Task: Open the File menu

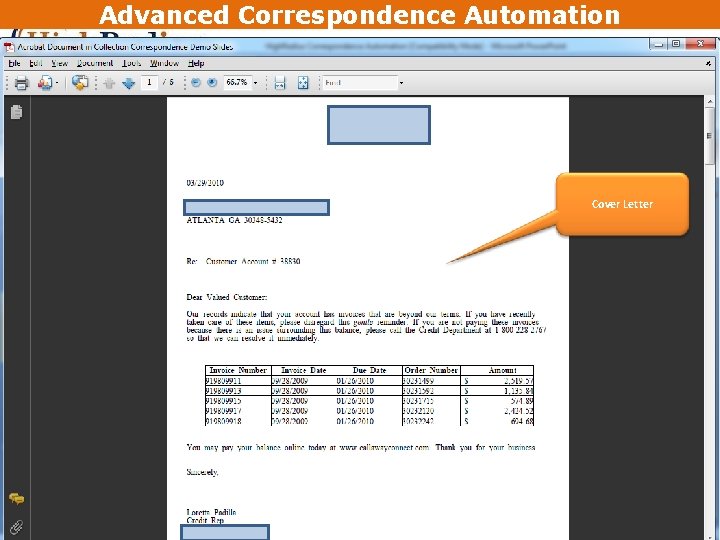Action: pyautogui.click(x=14, y=63)
